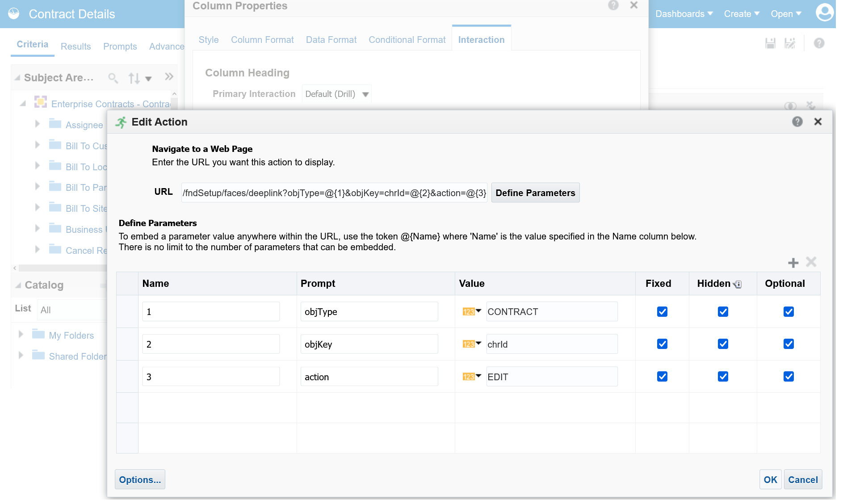This screenshot has height=504, width=843.
Task: Open the Open menu in header
Action: pyautogui.click(x=786, y=14)
